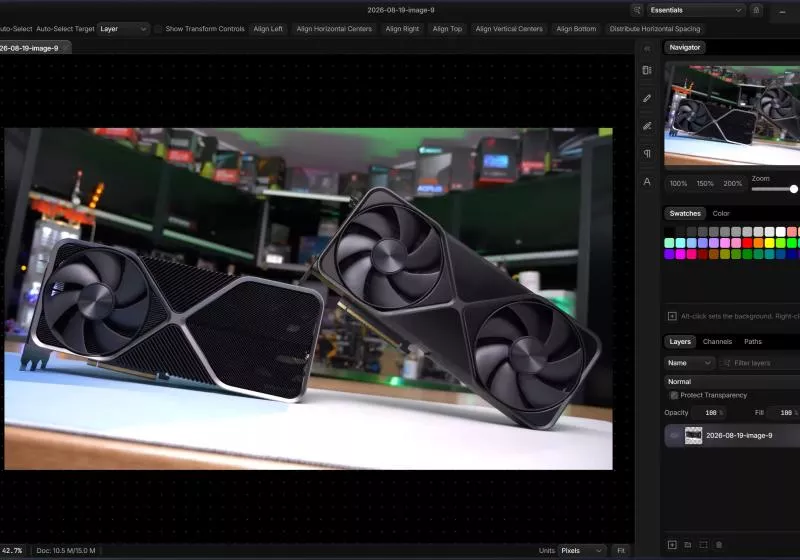Open the Auto-Select Target Layer dropdown

[123, 29]
